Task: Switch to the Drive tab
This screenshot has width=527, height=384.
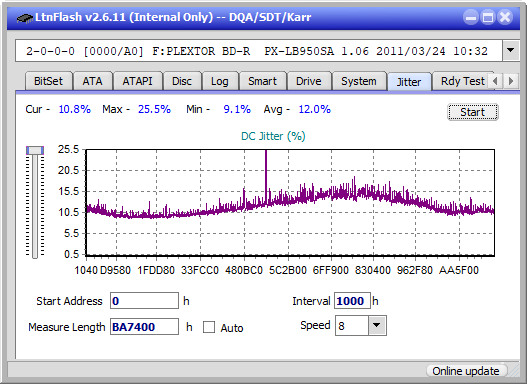Action: [309, 81]
